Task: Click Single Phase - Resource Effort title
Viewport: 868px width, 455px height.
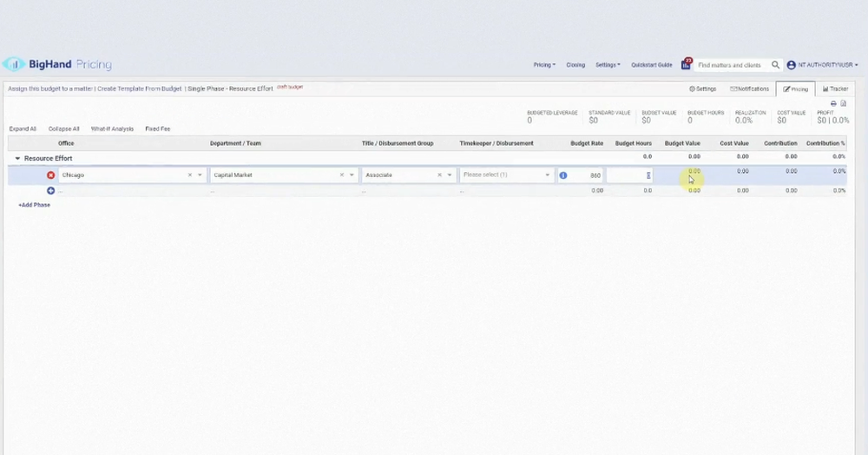Action: click(x=230, y=89)
